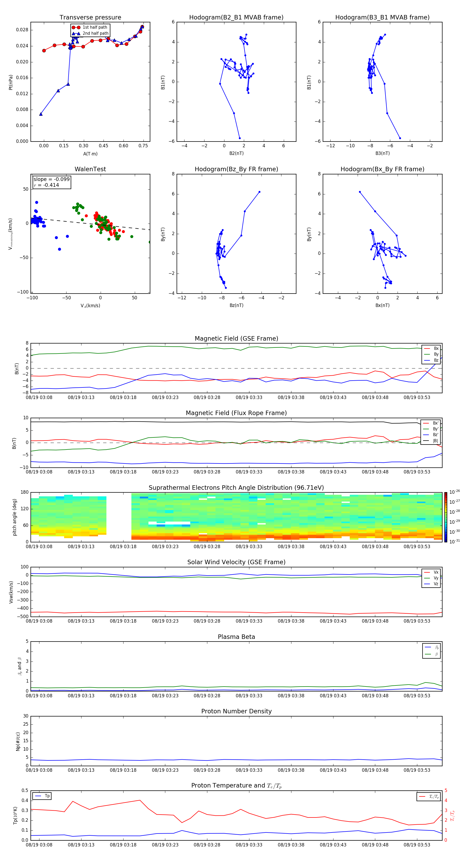Click the "Proton Number Density" title
Screen dimensions: 473x868
(236, 711)
